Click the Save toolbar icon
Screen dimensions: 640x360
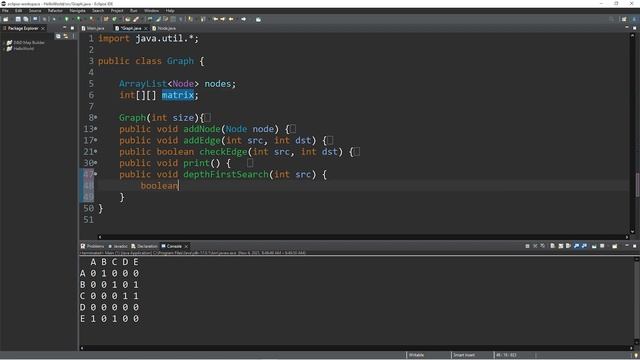click(18, 19)
